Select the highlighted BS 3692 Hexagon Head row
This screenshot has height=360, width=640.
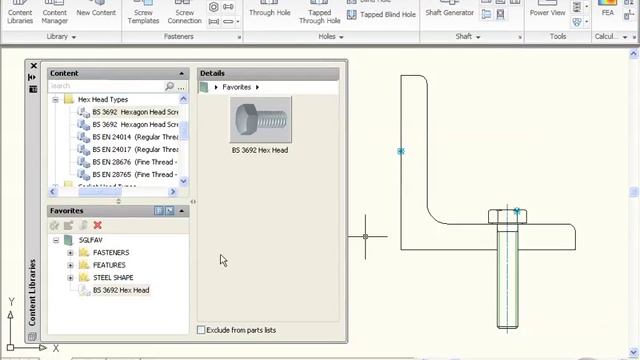click(x=128, y=112)
